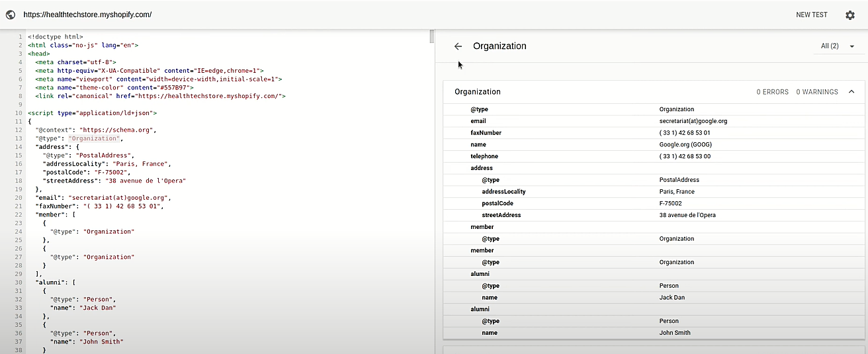868x354 pixels.
Task: Click the globe icon beside the URL
Action: 11,15
